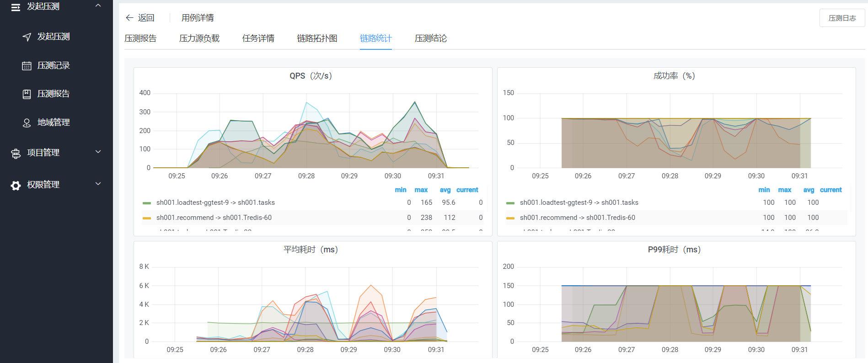Sort QPS legend by the min column
868x363 pixels.
coord(401,190)
